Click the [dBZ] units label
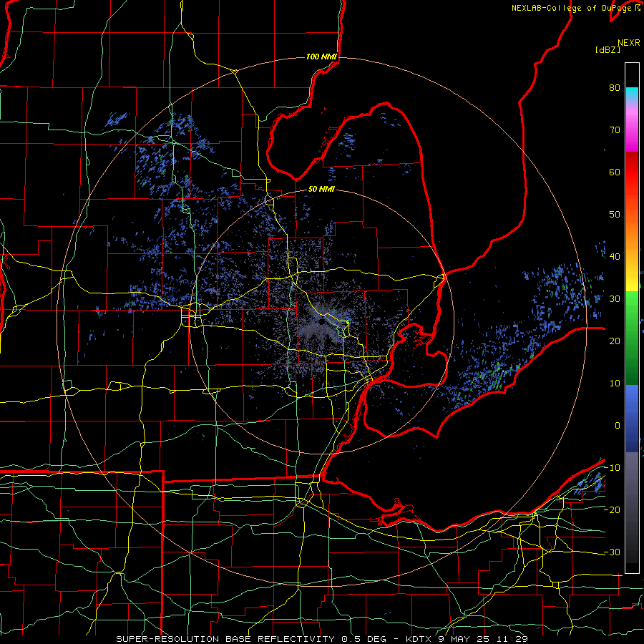 click(608, 49)
